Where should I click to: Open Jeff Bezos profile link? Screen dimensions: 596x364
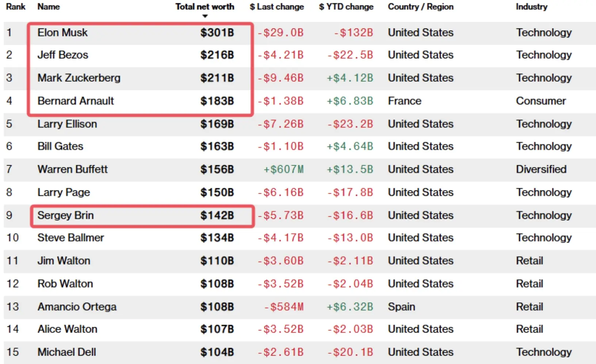coord(63,55)
